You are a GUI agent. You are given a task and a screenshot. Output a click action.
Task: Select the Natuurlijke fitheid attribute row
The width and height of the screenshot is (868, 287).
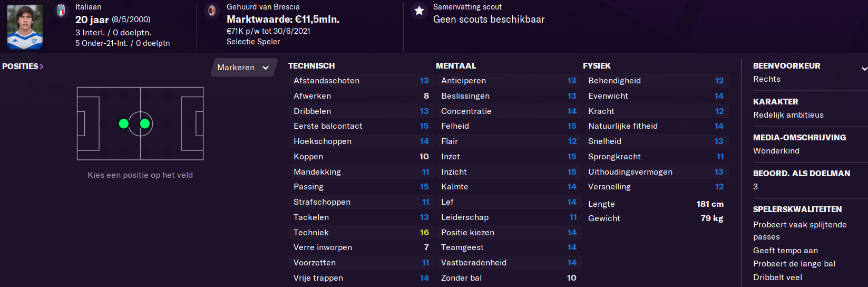pyautogui.click(x=656, y=126)
